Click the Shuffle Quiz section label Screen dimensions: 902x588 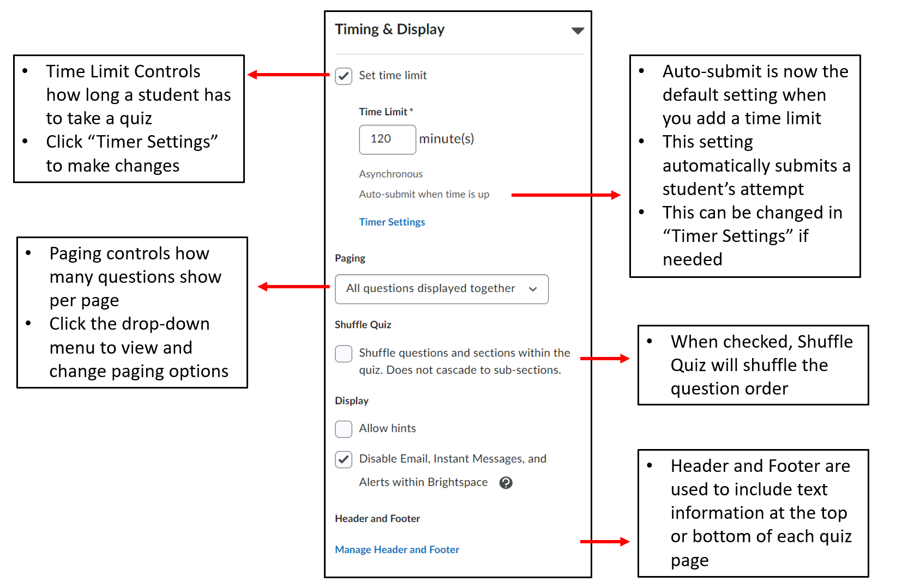tap(363, 324)
